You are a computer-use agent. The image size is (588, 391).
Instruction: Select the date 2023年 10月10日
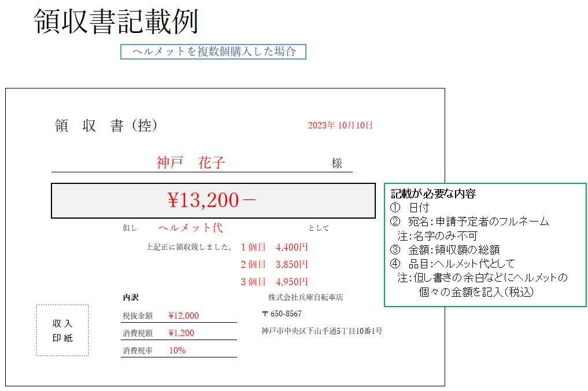pos(340,125)
